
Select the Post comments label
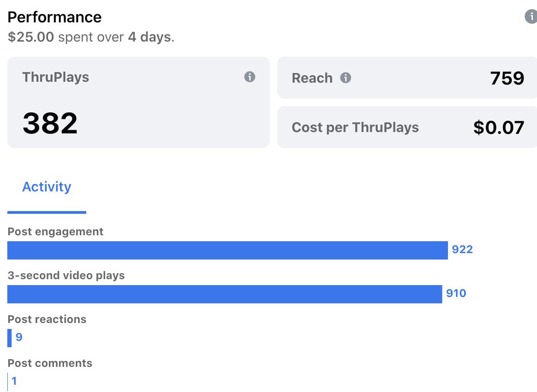pos(50,363)
